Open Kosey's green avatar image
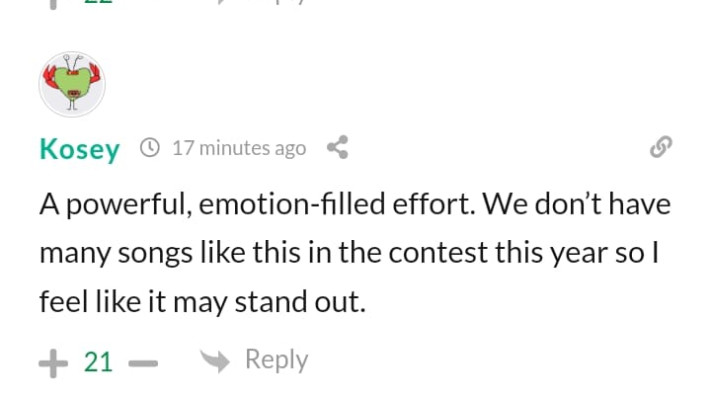Viewport: 711px width, 400px height. [72, 85]
